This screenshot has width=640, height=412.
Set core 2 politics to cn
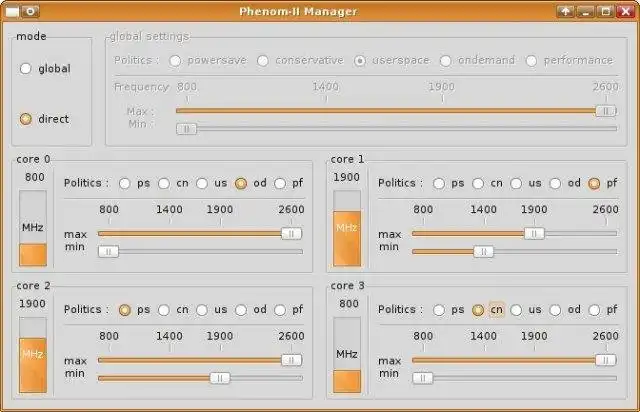click(x=164, y=310)
